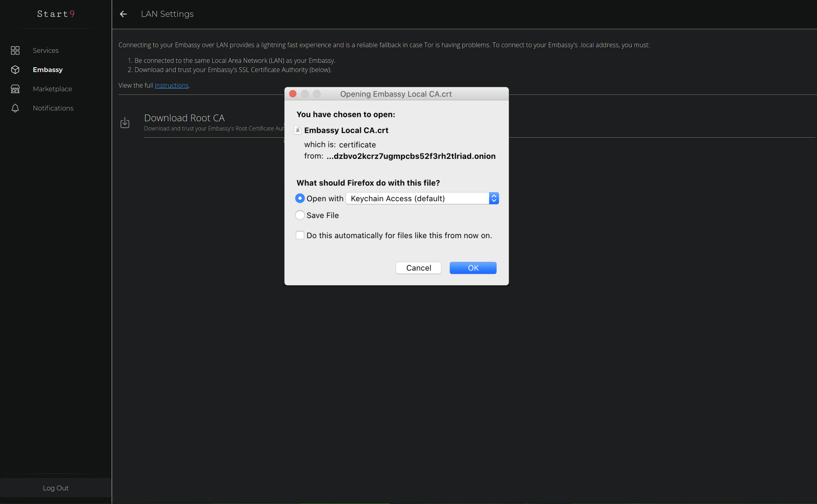The height and width of the screenshot is (504, 817).
Task: Click the Marketplace storefront icon
Action: (x=15, y=89)
